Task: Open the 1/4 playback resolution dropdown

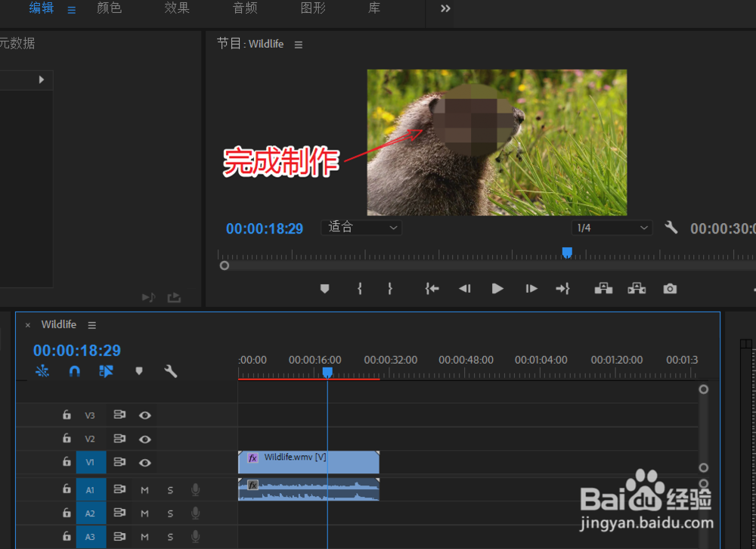Action: [x=612, y=228]
